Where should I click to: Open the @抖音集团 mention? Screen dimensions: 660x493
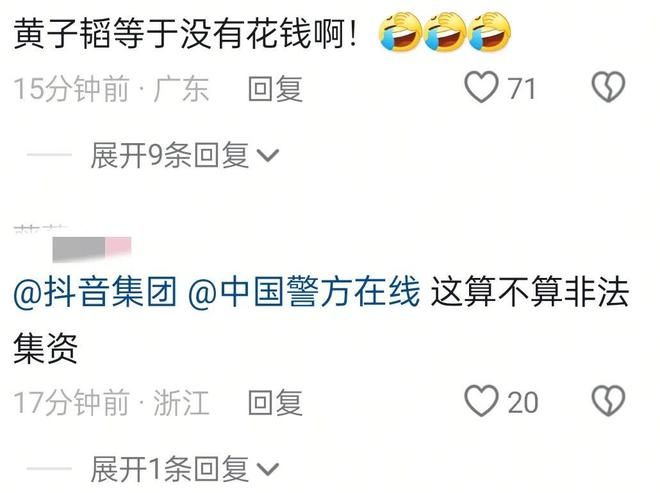[95, 291]
